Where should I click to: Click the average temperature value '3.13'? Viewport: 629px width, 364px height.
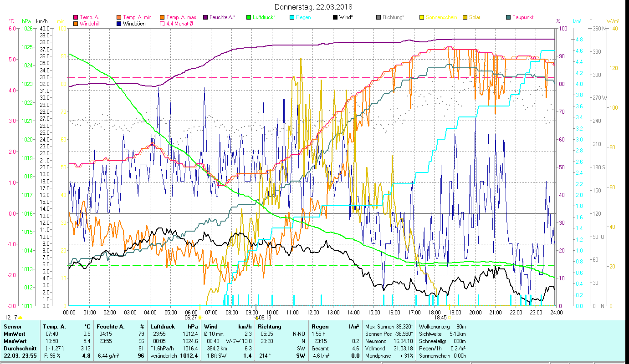click(x=87, y=349)
